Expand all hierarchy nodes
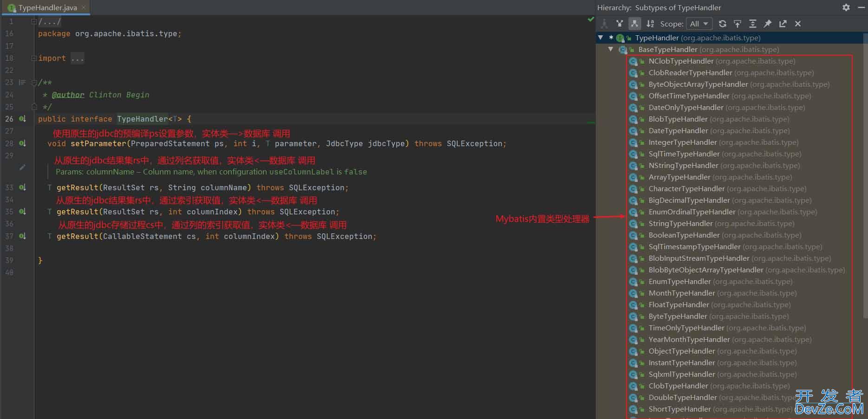Viewport: 868px width, 419px height. pyautogui.click(x=752, y=24)
